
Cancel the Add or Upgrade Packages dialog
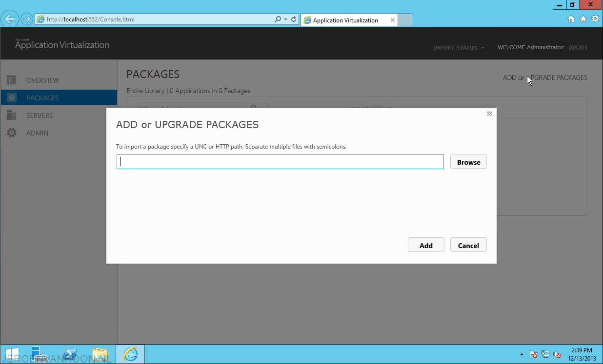pos(468,245)
